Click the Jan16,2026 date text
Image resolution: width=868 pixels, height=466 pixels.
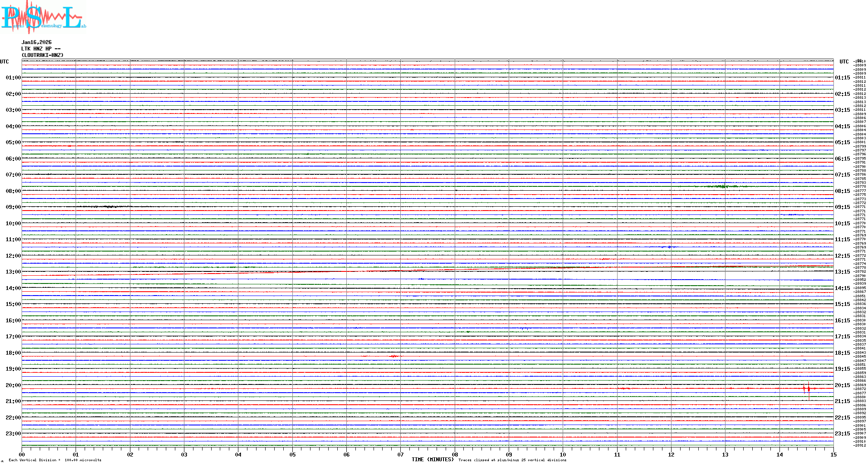(36, 42)
